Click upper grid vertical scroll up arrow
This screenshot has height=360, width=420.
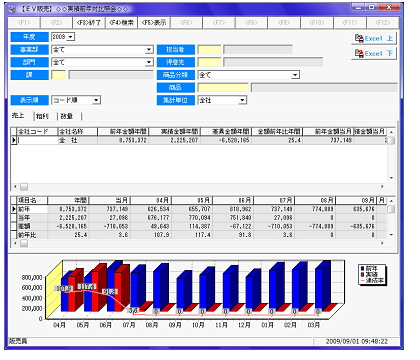(391, 132)
